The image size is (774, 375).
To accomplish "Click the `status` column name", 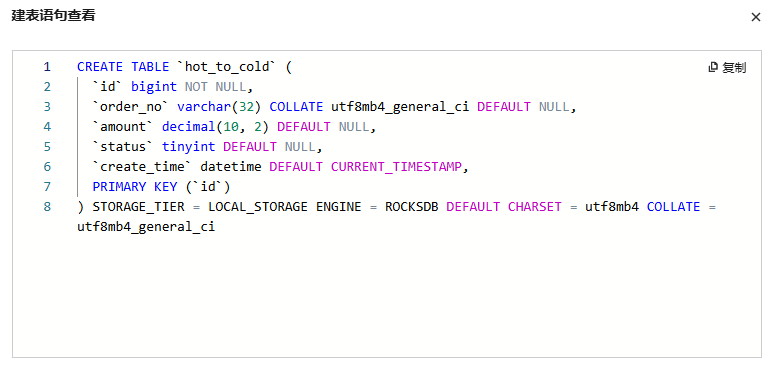I will 123,147.
